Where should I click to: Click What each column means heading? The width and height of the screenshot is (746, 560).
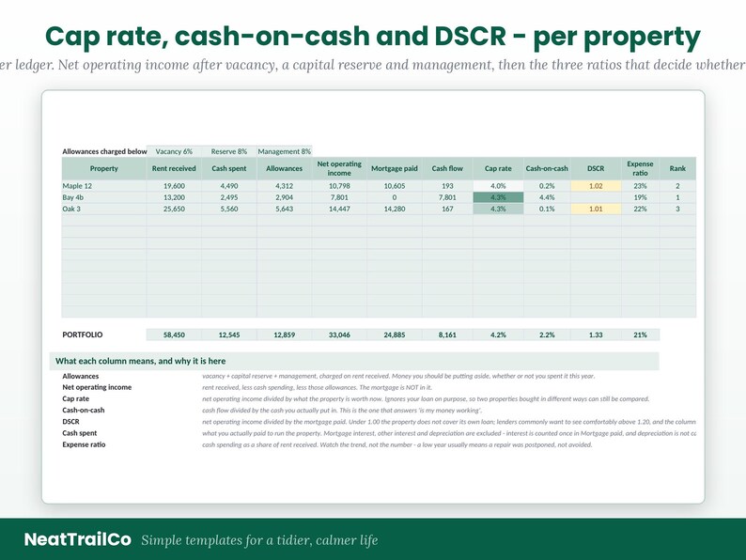140,361
